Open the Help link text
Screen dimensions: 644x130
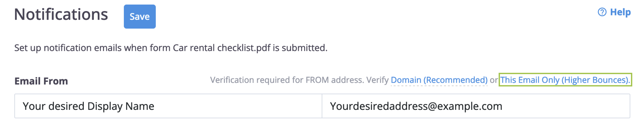click(620, 12)
